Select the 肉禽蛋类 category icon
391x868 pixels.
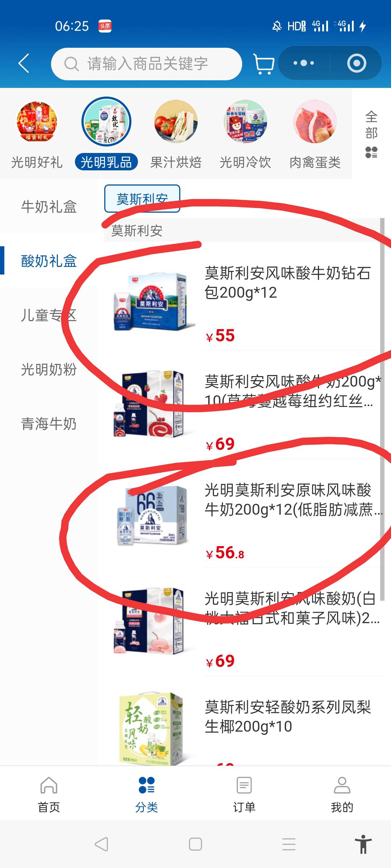(x=315, y=122)
